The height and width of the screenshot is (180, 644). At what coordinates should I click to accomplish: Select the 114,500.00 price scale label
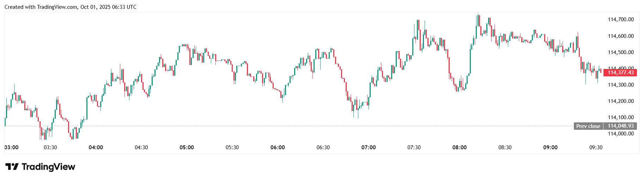tap(621, 52)
